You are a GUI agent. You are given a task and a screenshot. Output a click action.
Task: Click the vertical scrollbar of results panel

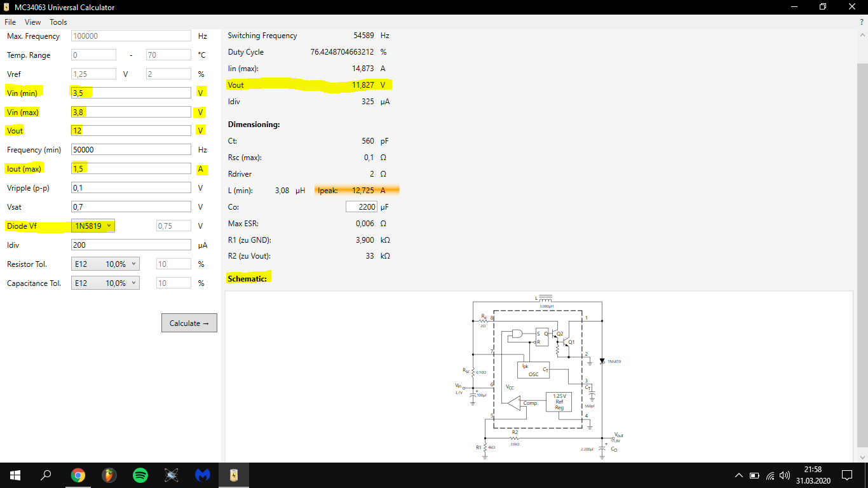pyautogui.click(x=862, y=254)
